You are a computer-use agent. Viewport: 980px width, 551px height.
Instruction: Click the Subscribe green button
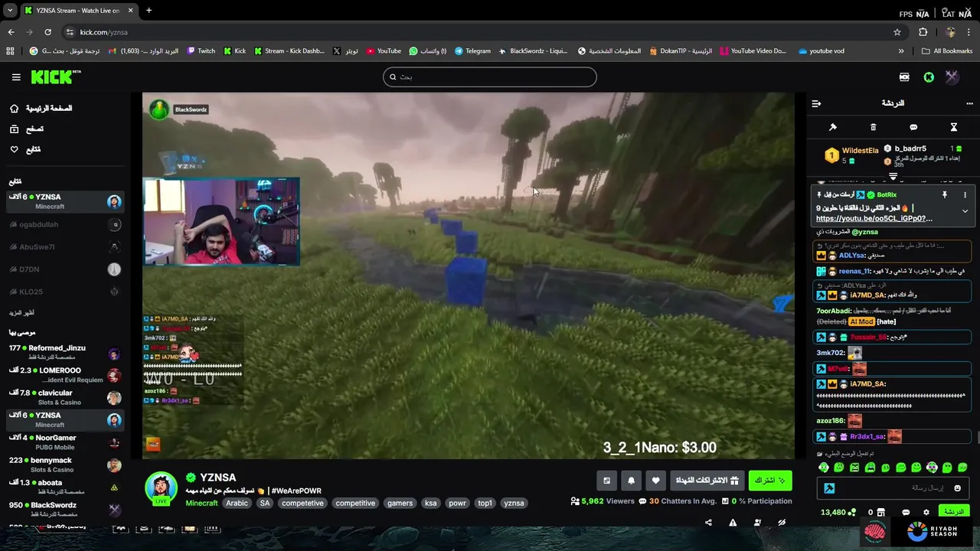click(770, 481)
